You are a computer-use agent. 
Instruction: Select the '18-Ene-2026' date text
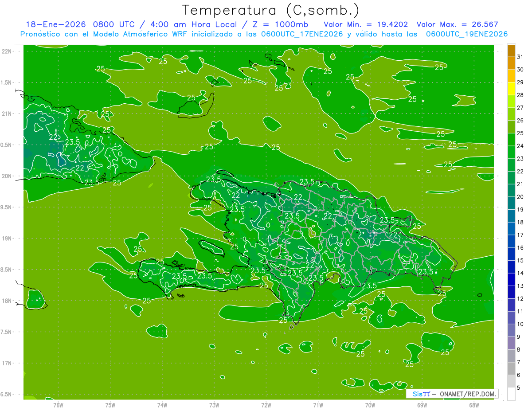(57, 24)
